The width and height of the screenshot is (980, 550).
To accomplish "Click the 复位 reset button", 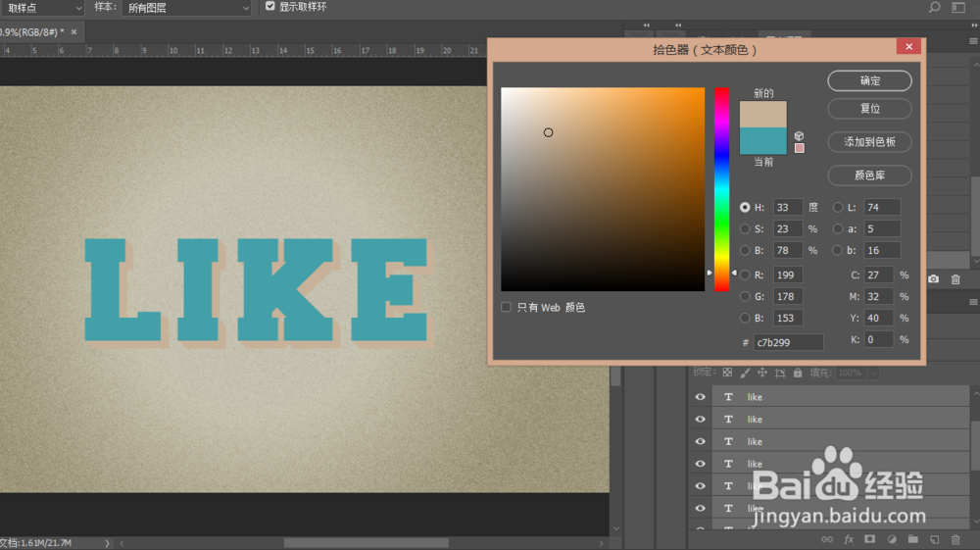I will (x=869, y=108).
